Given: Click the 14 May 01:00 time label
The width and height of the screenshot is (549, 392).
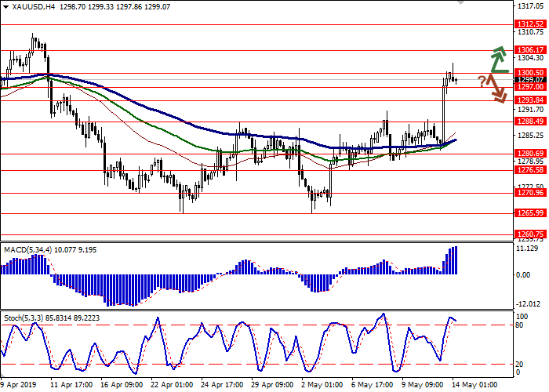Looking at the screenshot, I should click(473, 386).
